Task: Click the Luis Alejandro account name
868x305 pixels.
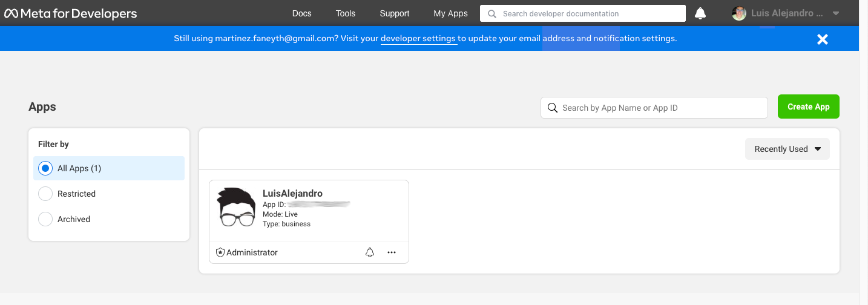Action: point(787,13)
